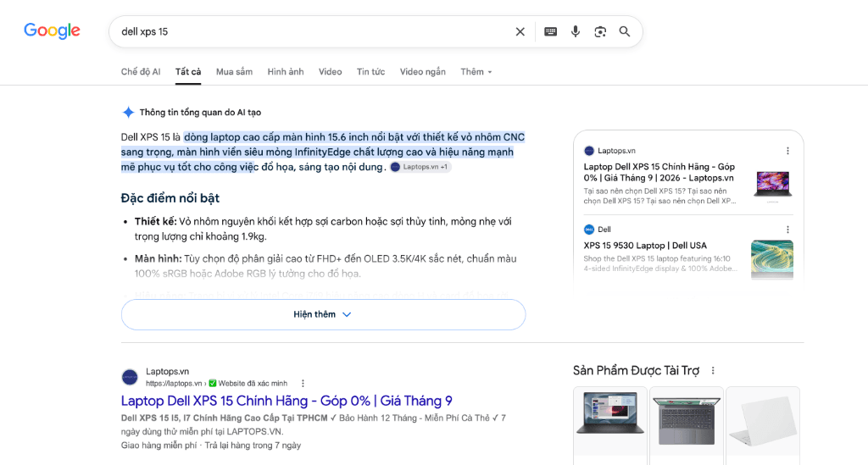Image resolution: width=868 pixels, height=465 pixels.
Task: Click Thông tin tổng quan do AI tạo label
Action: (x=200, y=113)
